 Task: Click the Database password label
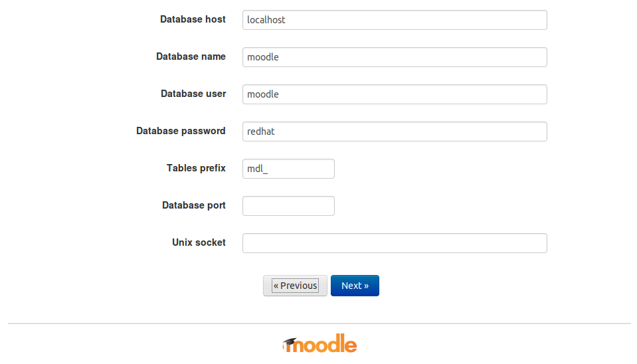(x=181, y=131)
